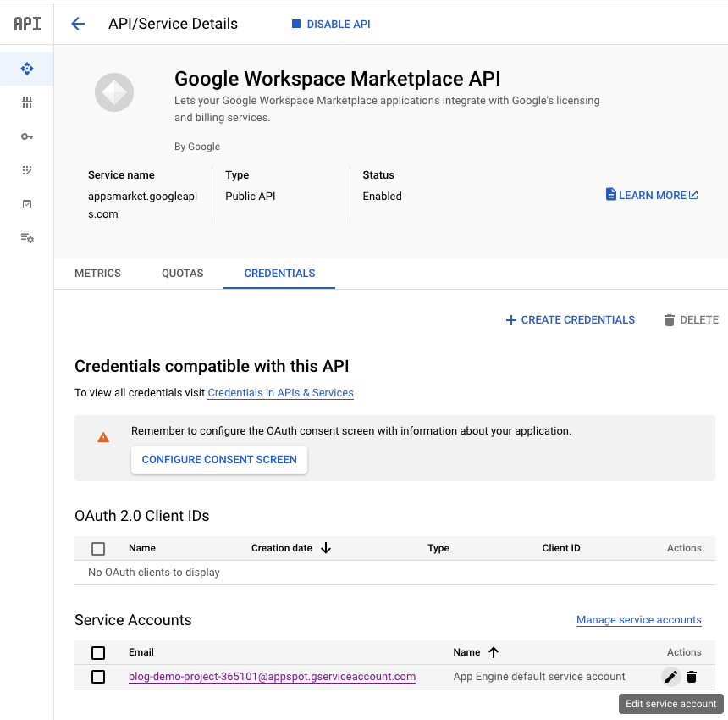The image size is (728, 720).
Task: Open Credentials in APIs & Services link
Action: 280,393
